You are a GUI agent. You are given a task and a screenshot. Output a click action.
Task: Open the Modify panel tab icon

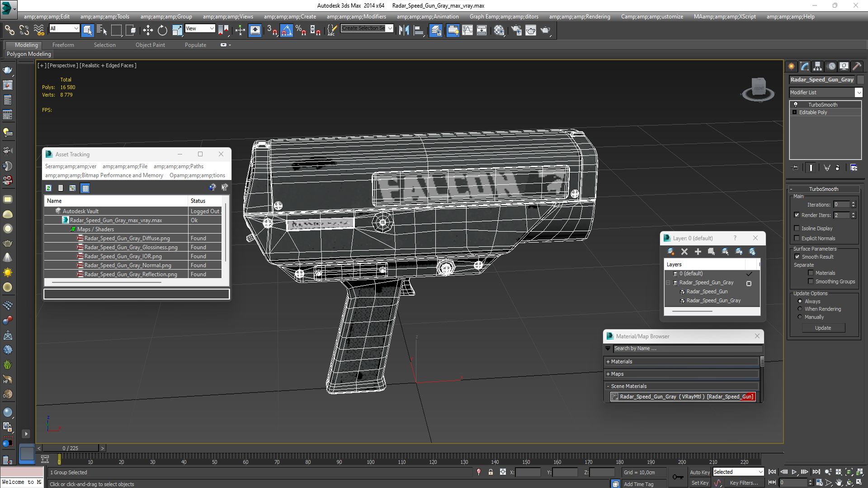coord(804,66)
